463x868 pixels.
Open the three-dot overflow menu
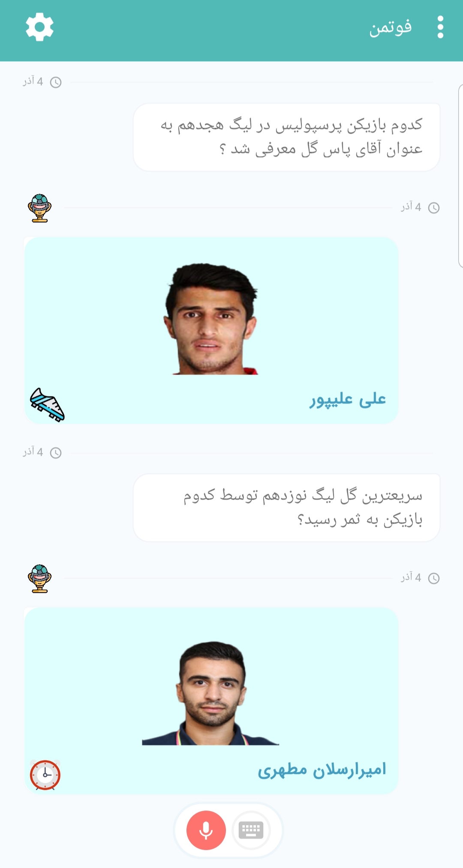[x=440, y=27]
